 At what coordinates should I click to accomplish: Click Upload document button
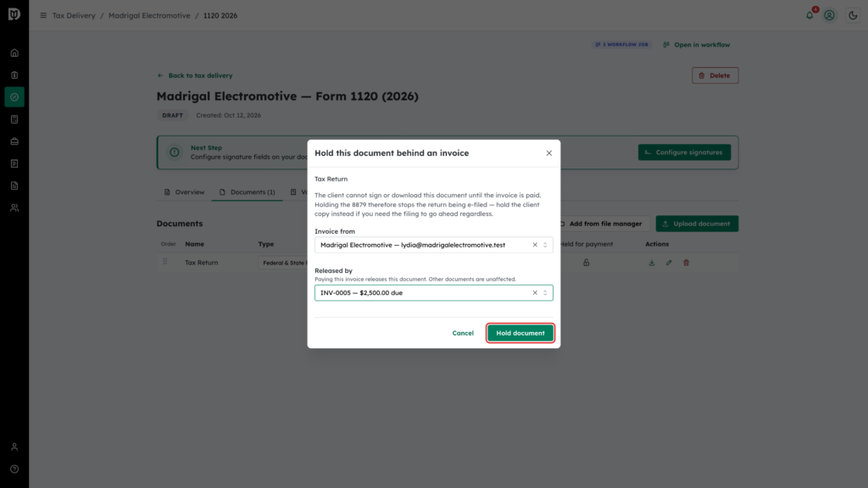(697, 224)
